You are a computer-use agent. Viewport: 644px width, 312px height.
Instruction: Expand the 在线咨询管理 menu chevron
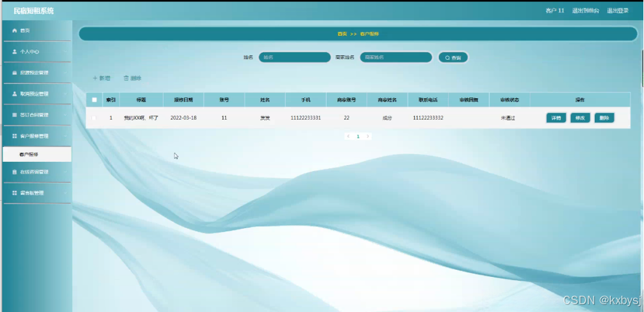tap(65, 172)
